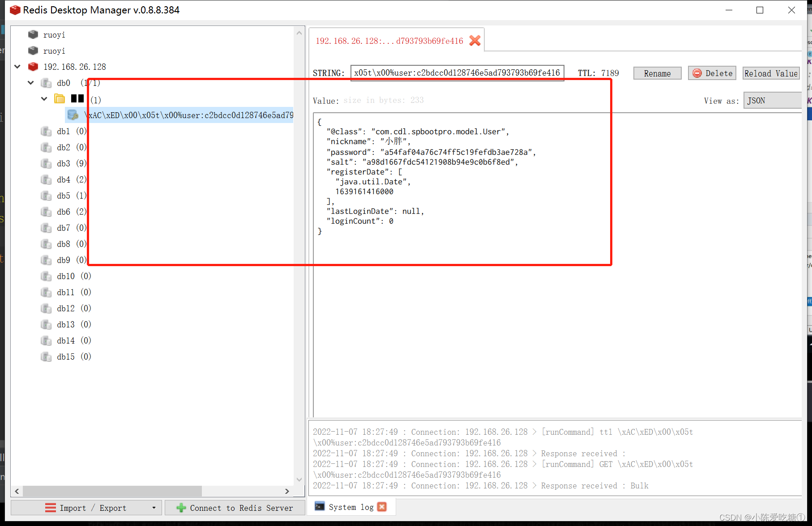The image size is (812, 526).
Task: Select the db3 (9) tree row
Action: [x=72, y=163]
